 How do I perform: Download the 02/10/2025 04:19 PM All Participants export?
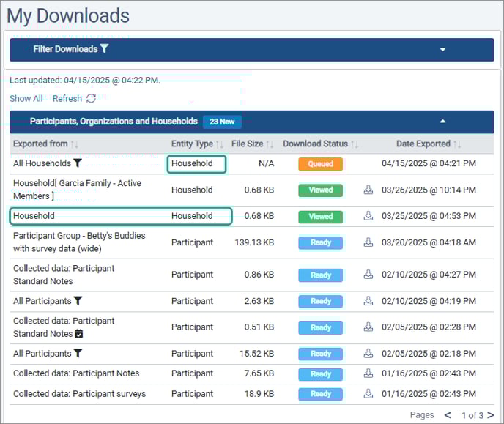tap(368, 301)
